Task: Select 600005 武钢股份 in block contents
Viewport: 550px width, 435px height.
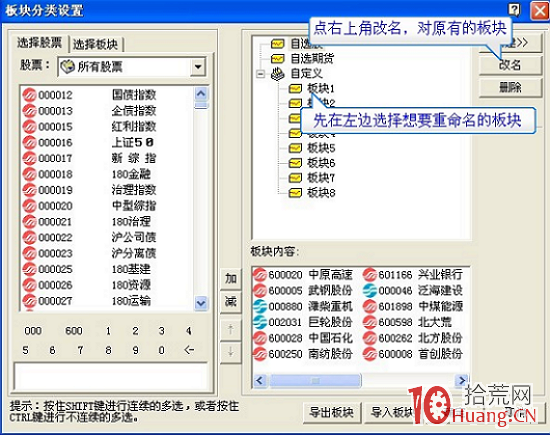Action: point(303,290)
